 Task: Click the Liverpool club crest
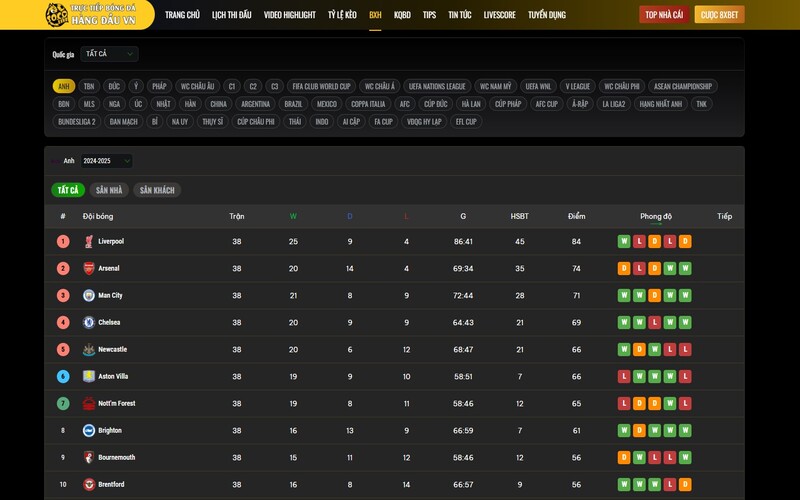point(89,241)
